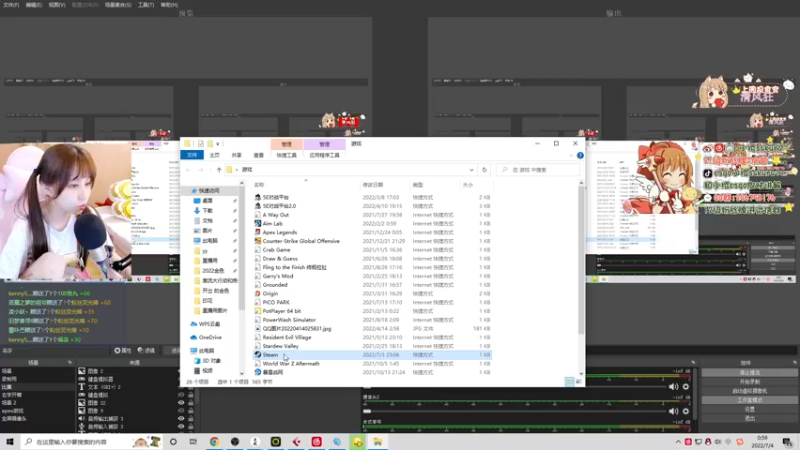The image size is (800, 450).
Task: Click the Explorer search box
Action: coord(538,170)
